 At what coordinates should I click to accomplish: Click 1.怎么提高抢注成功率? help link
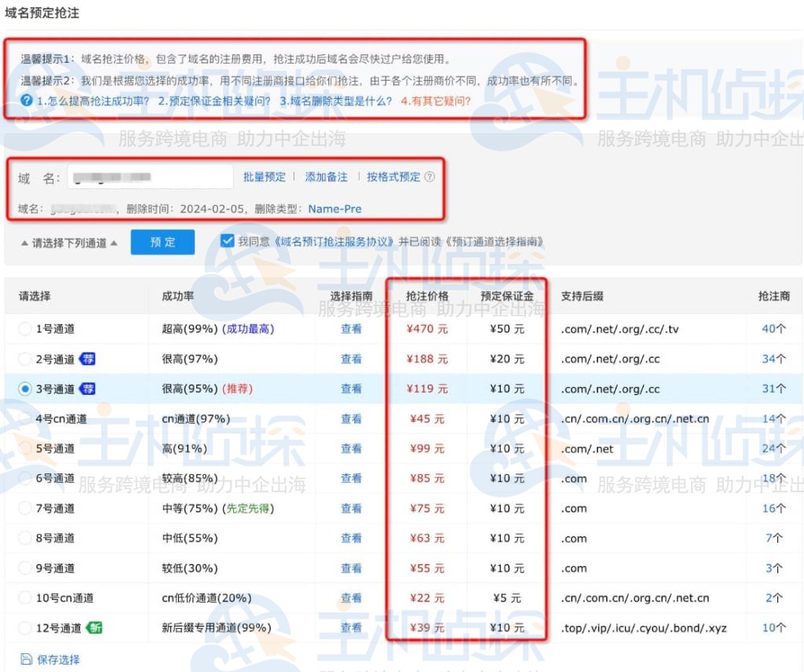(x=93, y=101)
